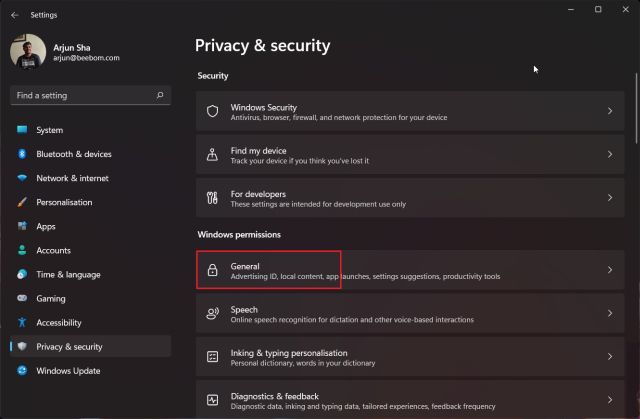Screen dimensions: 640x419
Task: Open Find my device label
Action: [x=258, y=151]
